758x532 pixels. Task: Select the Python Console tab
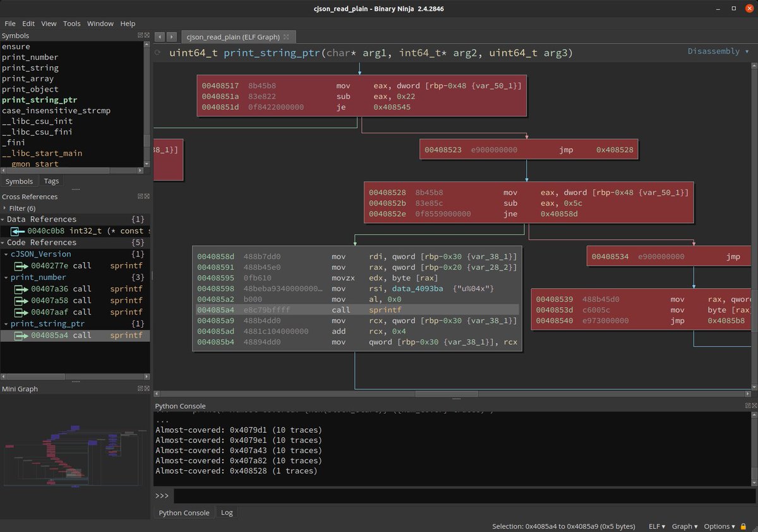184,512
